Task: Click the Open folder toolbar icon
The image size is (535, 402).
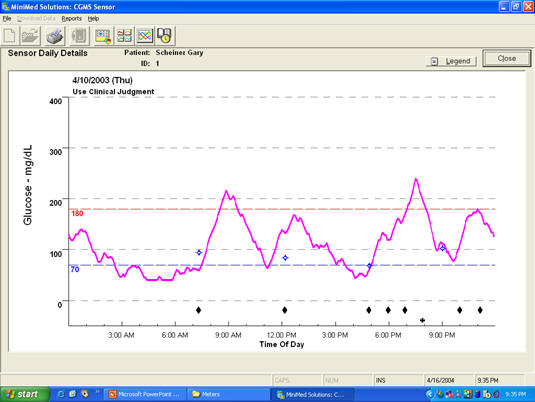Action: click(x=30, y=35)
